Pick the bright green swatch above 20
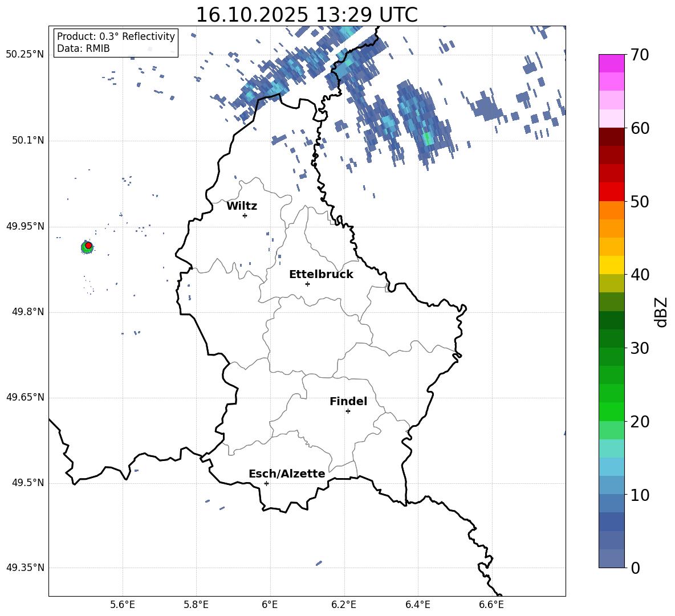Screen dimensions: 675x616 tap(612, 411)
